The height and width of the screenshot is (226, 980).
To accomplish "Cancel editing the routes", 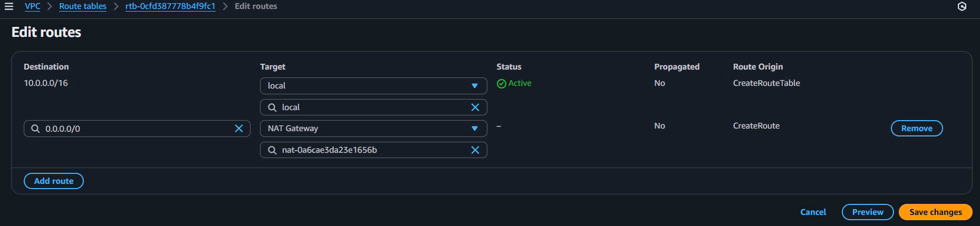I will pyautogui.click(x=813, y=212).
